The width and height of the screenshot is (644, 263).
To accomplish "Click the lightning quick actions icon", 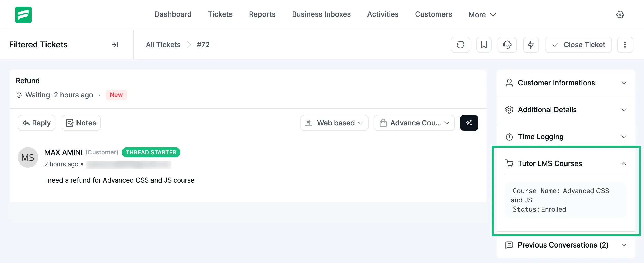I will click(x=531, y=45).
